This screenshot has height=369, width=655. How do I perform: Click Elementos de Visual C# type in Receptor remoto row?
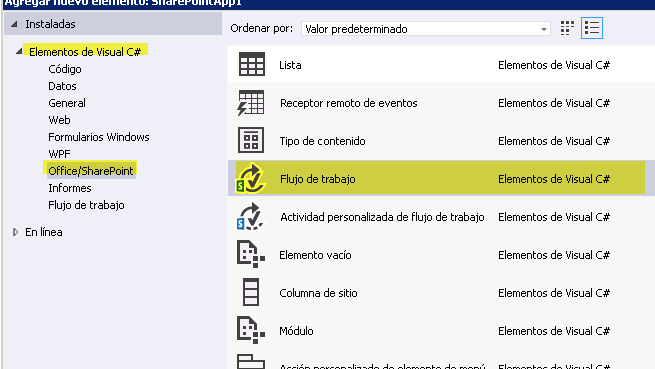coord(554,103)
